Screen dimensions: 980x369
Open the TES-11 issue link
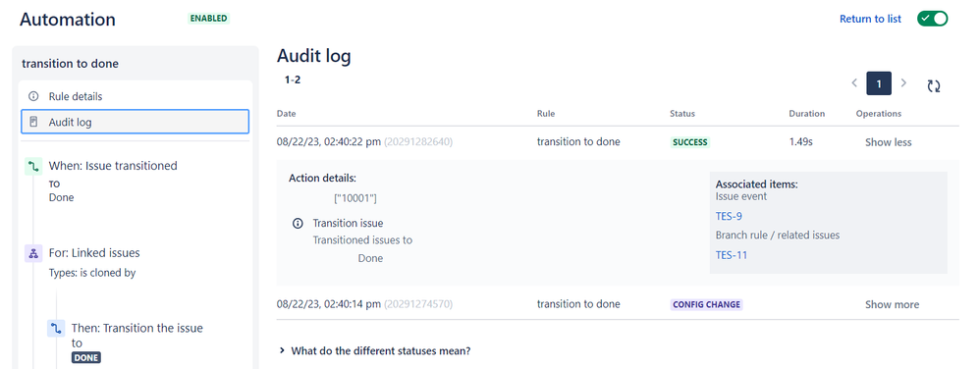pos(732,255)
